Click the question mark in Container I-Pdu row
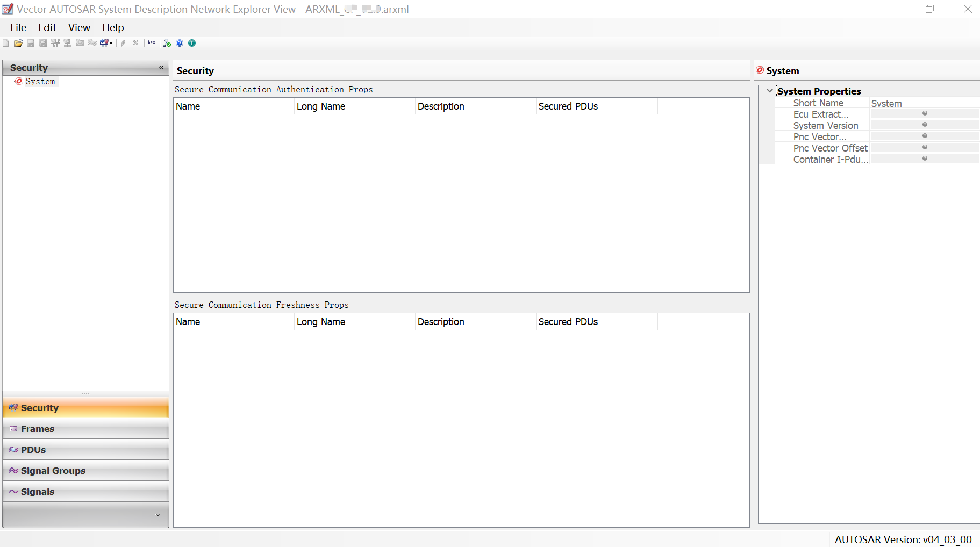The width and height of the screenshot is (980, 547). [x=925, y=159]
